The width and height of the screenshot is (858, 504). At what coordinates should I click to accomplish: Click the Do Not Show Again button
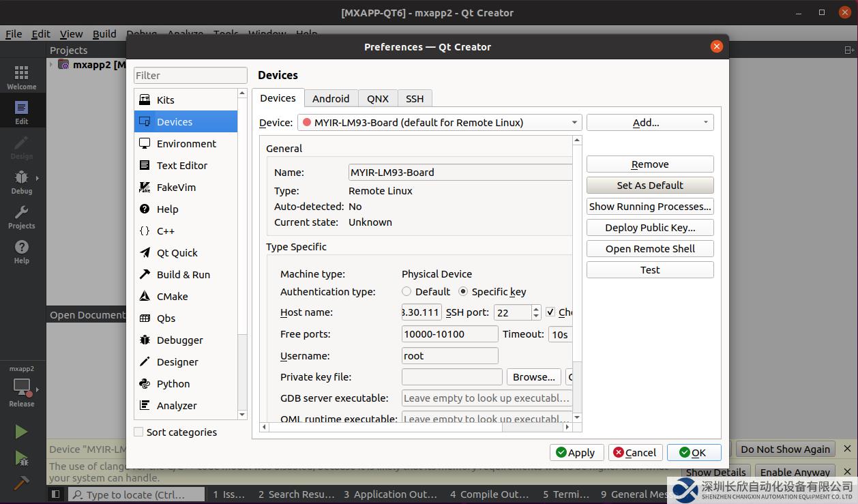coord(785,449)
